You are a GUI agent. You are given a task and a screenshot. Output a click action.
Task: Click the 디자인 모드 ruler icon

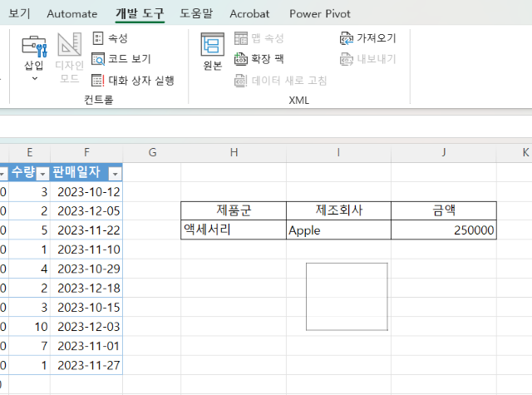point(70,44)
